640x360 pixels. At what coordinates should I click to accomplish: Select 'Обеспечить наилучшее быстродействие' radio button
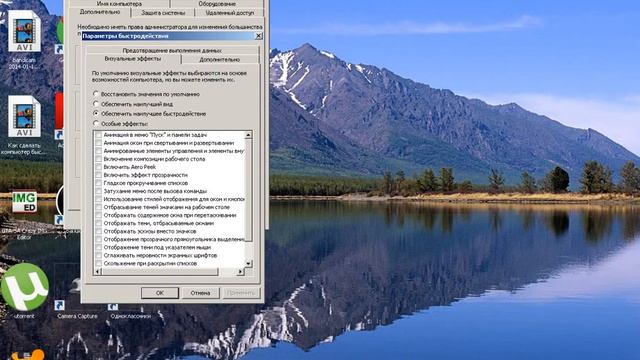tap(96, 113)
